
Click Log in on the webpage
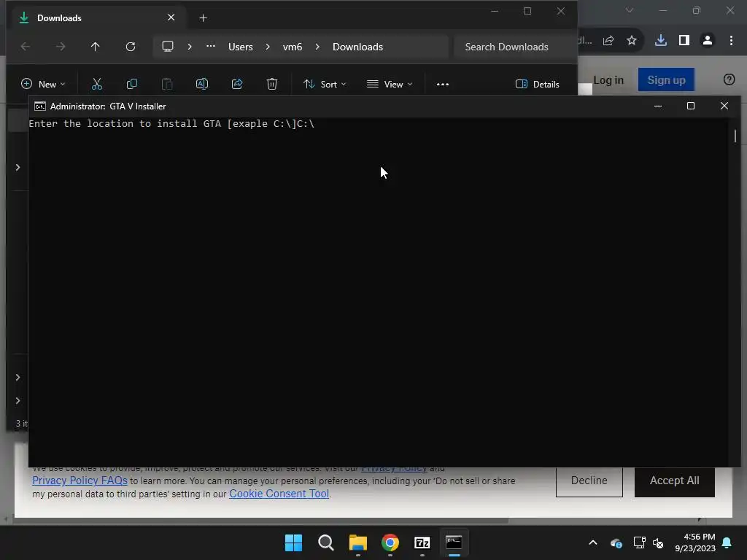(608, 80)
